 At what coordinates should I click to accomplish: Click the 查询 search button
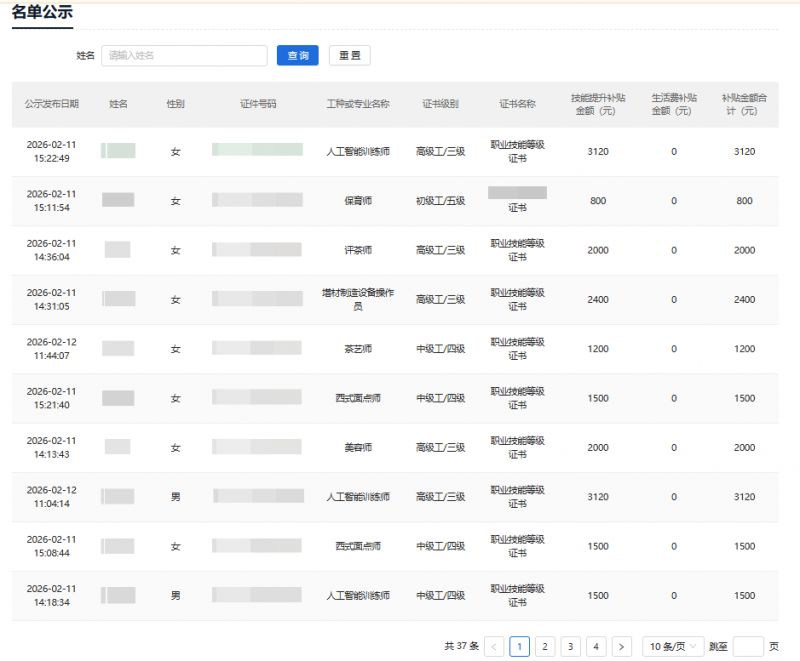click(x=297, y=55)
